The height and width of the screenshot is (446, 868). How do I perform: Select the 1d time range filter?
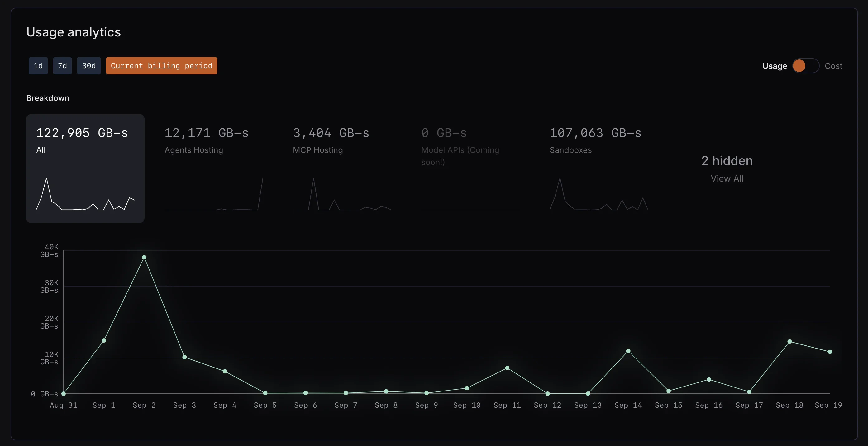[x=38, y=66]
